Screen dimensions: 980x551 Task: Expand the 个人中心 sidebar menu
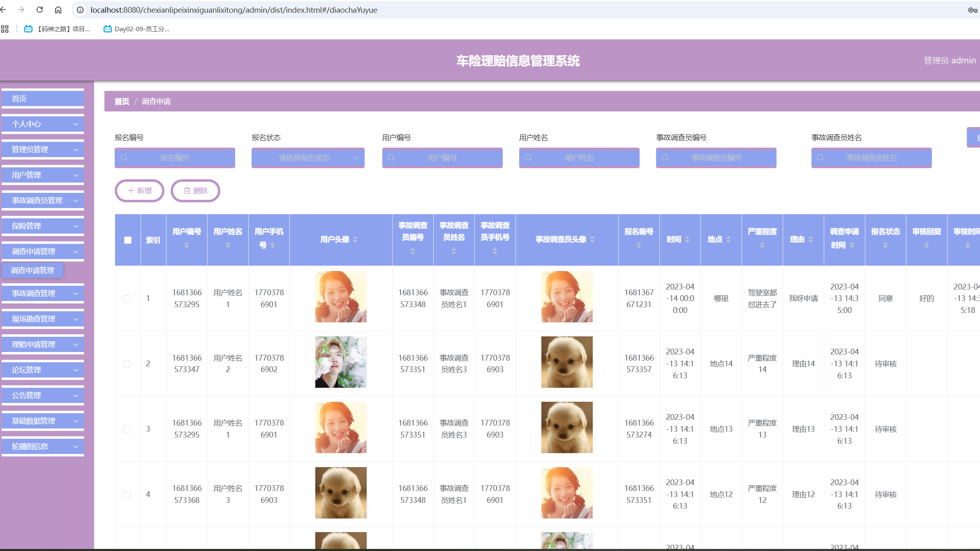coord(43,124)
